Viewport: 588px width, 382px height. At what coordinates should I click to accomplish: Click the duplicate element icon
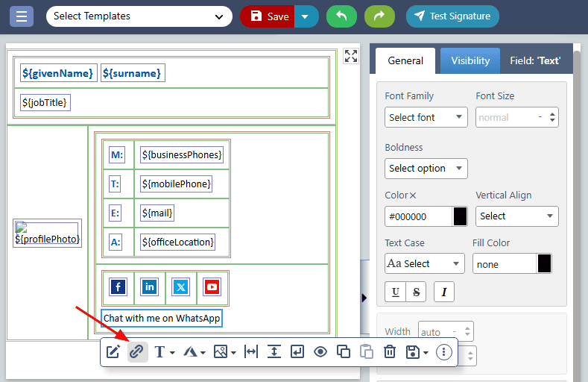tap(344, 351)
